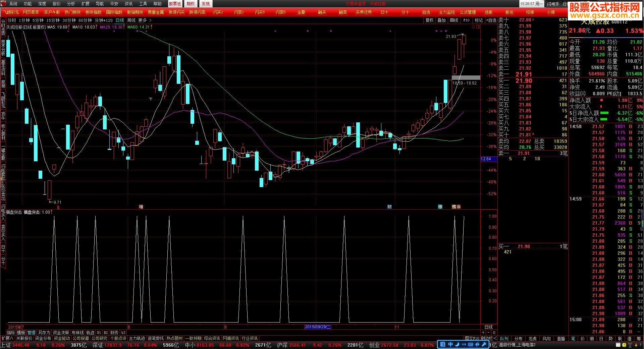644x349 pixels.
Task: Click the 核心题材 sidebar item
Action: click(3, 132)
